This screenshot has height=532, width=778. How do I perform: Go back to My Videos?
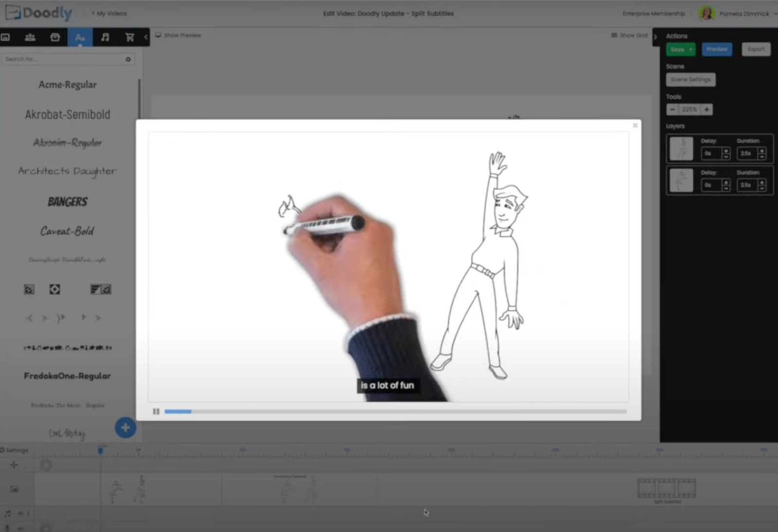[x=109, y=14]
